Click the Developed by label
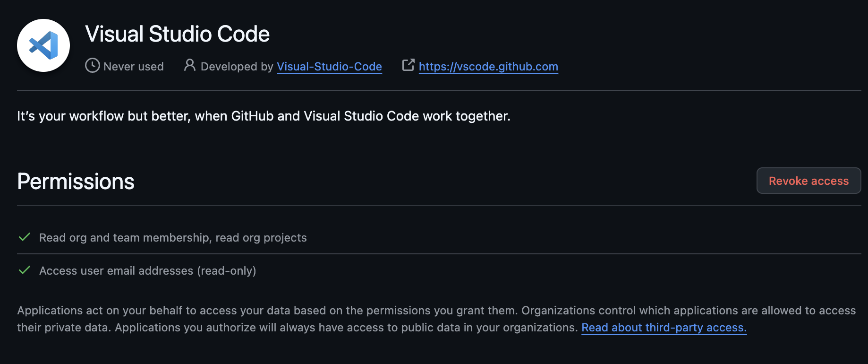Viewport: 868px width, 364px height. 237,67
